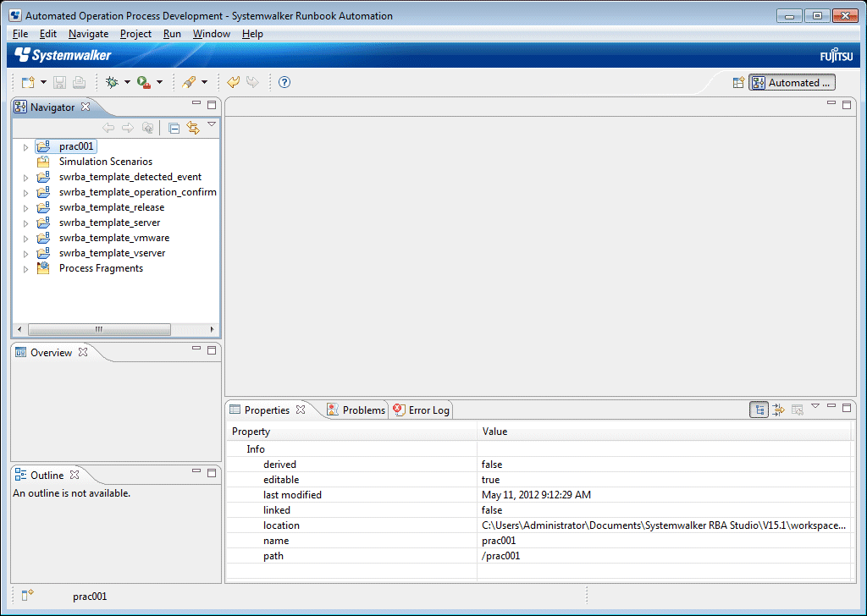Minimize the Navigator panel
Viewport: 867px width, 616px height.
[196, 102]
